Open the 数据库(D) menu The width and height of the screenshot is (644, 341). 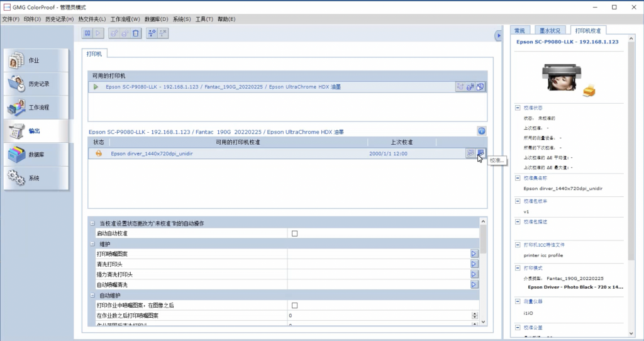(157, 19)
